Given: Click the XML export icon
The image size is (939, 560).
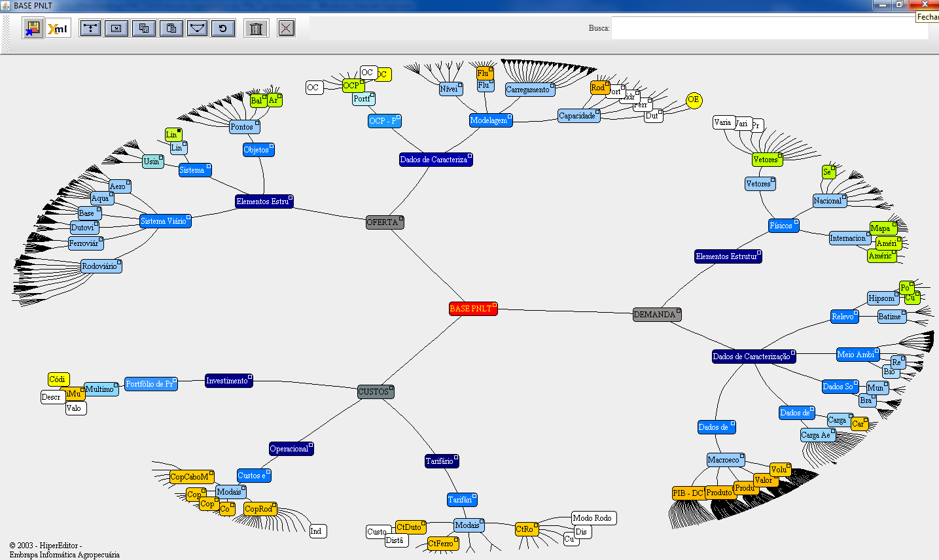Looking at the screenshot, I should pyautogui.click(x=58, y=28).
